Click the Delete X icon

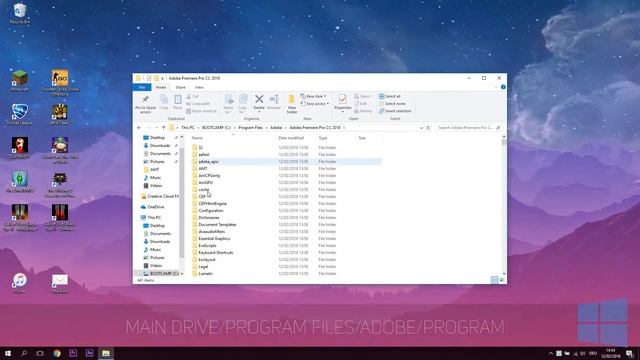click(x=259, y=99)
